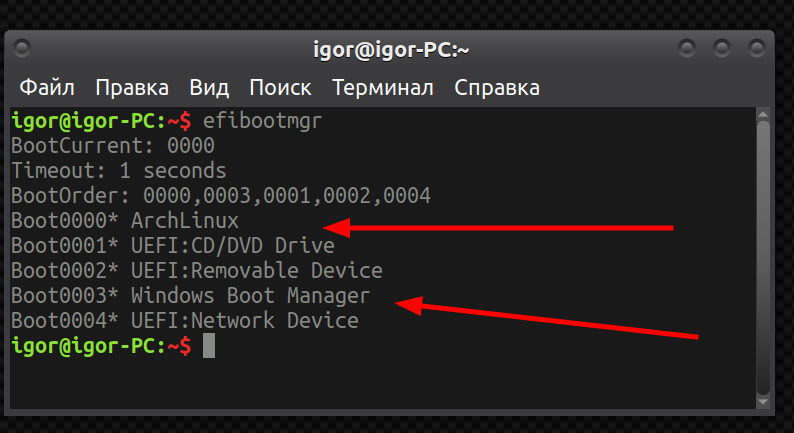The width and height of the screenshot is (794, 433).
Task: Click the cursor block at the last prompt
Action: [208, 346]
